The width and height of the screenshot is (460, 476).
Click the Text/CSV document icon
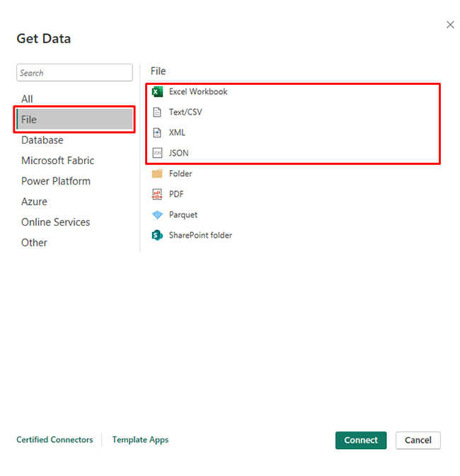click(157, 112)
